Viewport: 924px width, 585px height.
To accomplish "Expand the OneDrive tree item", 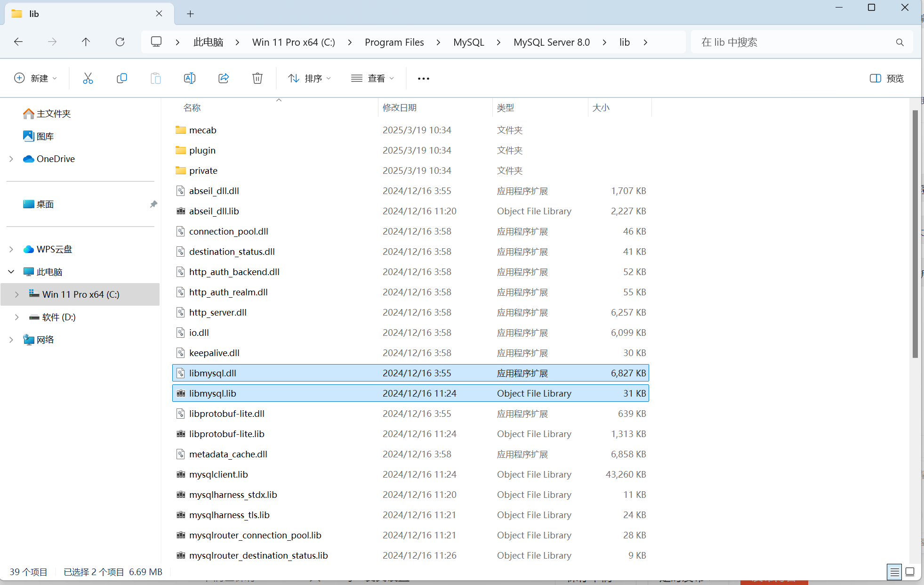I will (x=11, y=159).
